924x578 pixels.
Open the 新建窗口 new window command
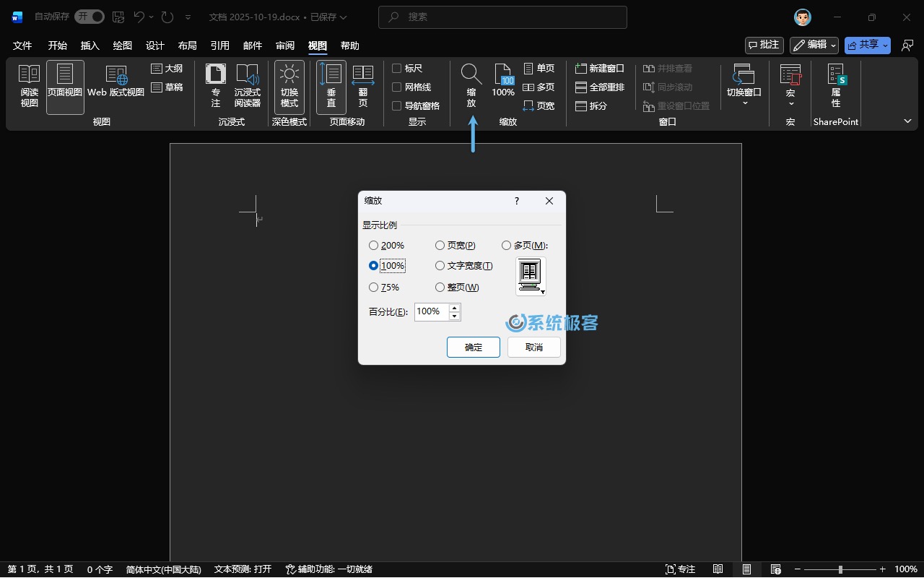pos(600,69)
